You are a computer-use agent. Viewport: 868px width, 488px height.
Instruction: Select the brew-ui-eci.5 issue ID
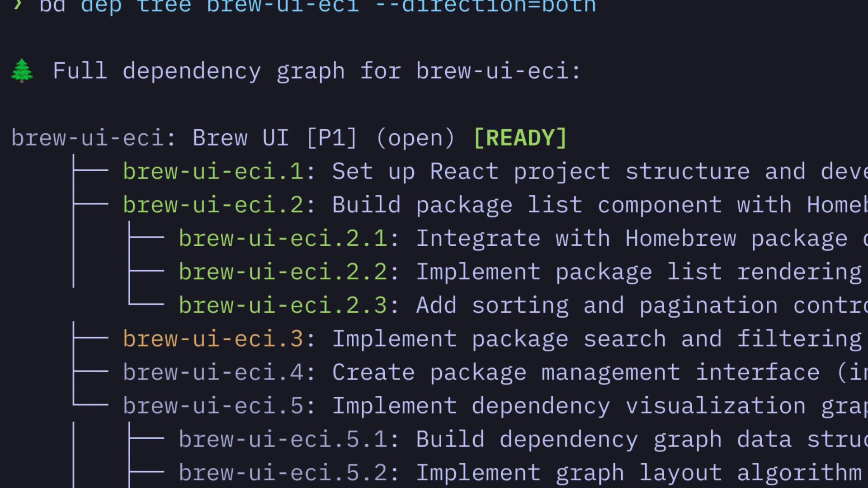pyautogui.click(x=213, y=406)
